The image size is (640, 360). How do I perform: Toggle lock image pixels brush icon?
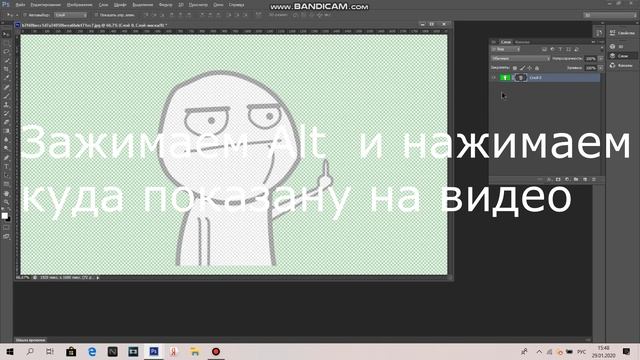coord(522,68)
